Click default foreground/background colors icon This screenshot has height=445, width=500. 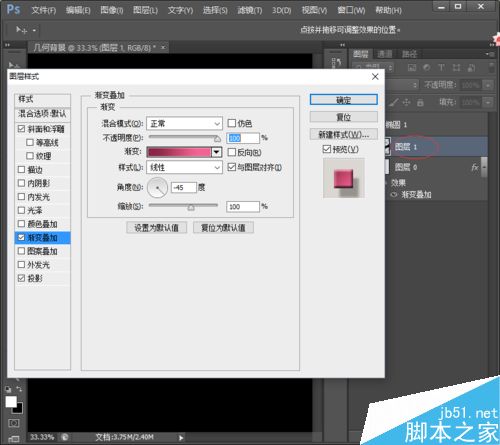tap(8, 389)
